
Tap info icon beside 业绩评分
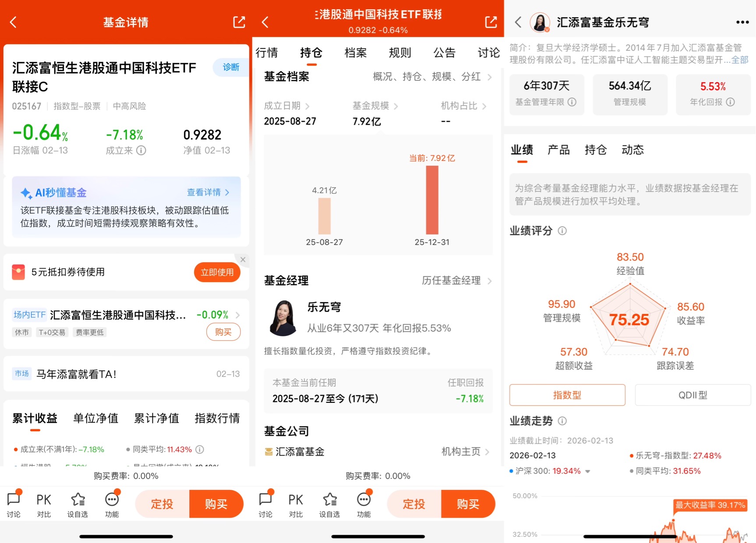(562, 231)
